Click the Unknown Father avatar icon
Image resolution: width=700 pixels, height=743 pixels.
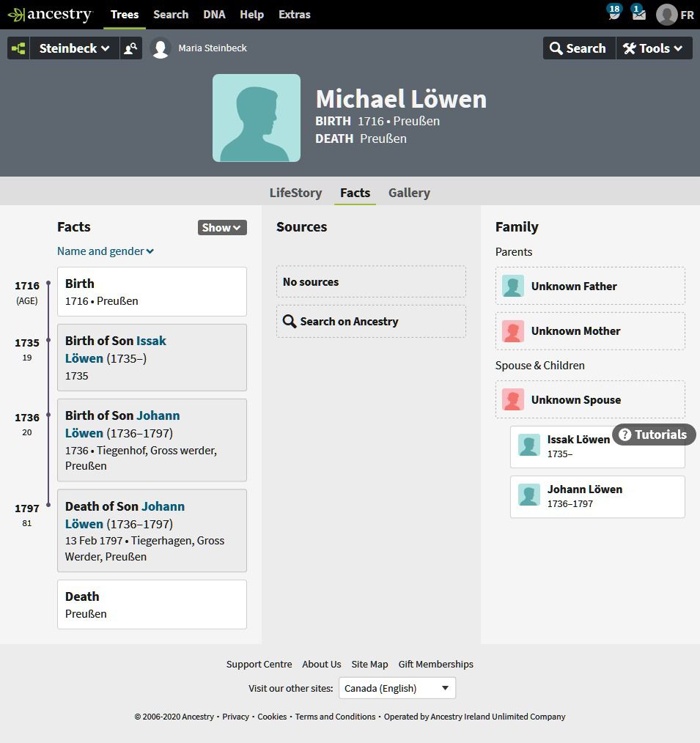[x=513, y=287]
